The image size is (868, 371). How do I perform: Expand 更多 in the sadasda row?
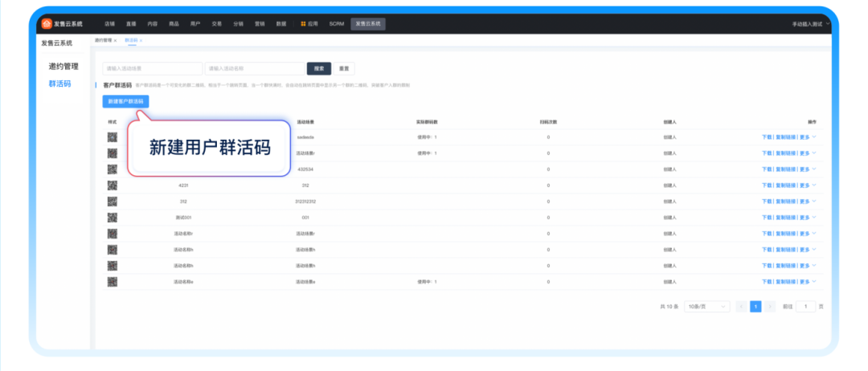point(808,137)
